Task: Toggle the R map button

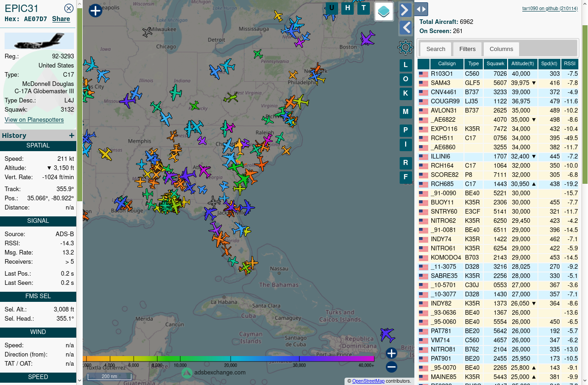Action: point(406,163)
